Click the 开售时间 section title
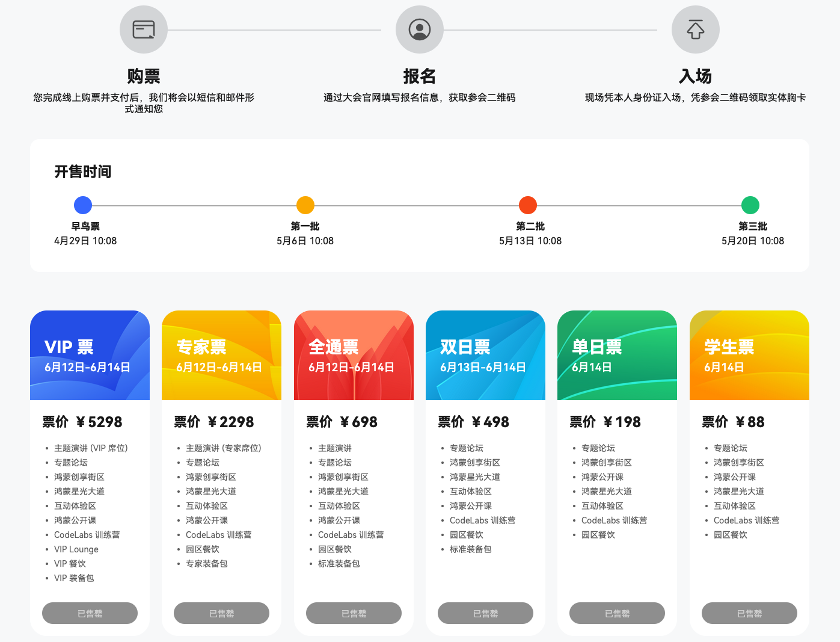 pos(83,171)
